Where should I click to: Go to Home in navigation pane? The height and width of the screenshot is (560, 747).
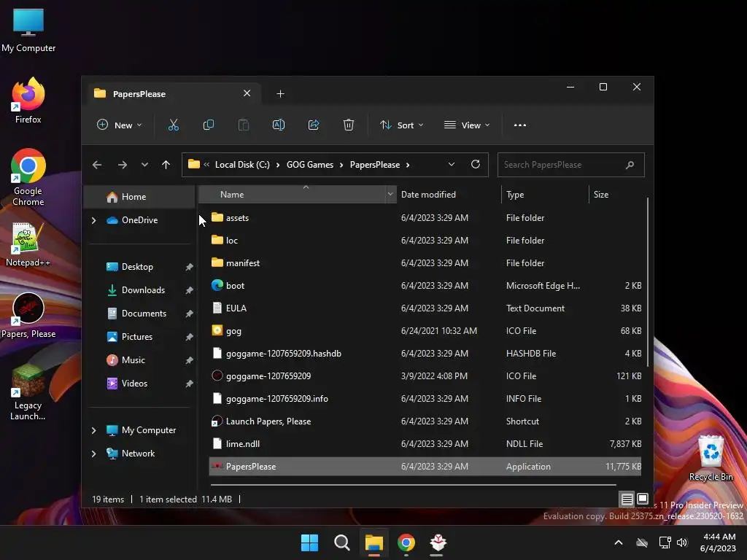pos(139,197)
